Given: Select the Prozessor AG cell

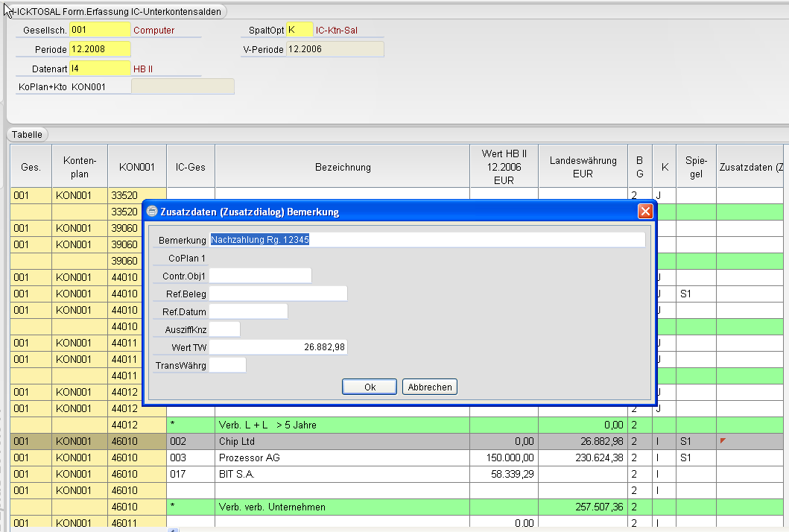Looking at the screenshot, I should 343,457.
